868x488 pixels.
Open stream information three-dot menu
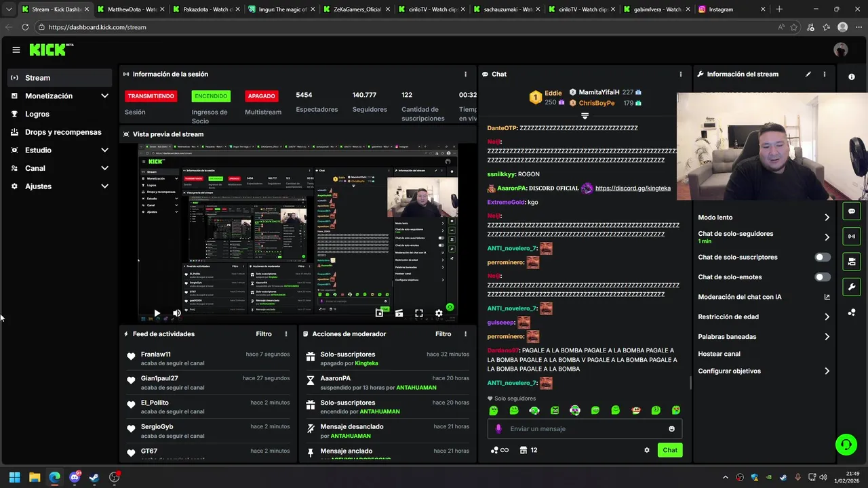pyautogui.click(x=825, y=74)
